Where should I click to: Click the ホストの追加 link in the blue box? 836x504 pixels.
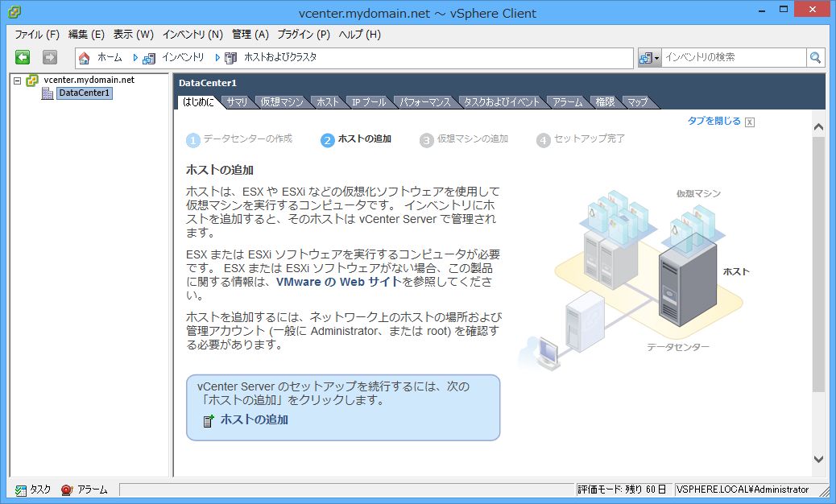pyautogui.click(x=255, y=419)
